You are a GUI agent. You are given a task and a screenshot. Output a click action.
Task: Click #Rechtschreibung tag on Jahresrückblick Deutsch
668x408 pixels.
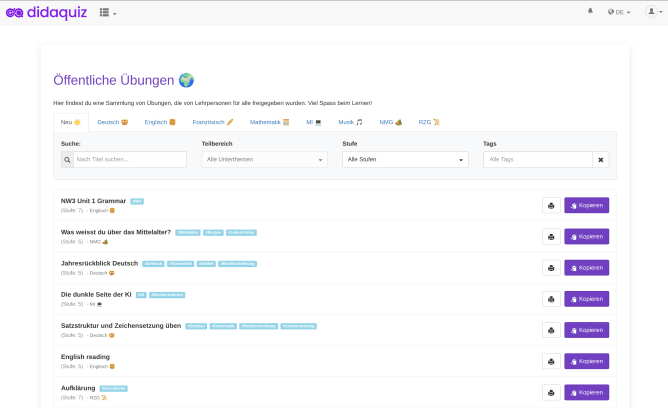coord(238,264)
